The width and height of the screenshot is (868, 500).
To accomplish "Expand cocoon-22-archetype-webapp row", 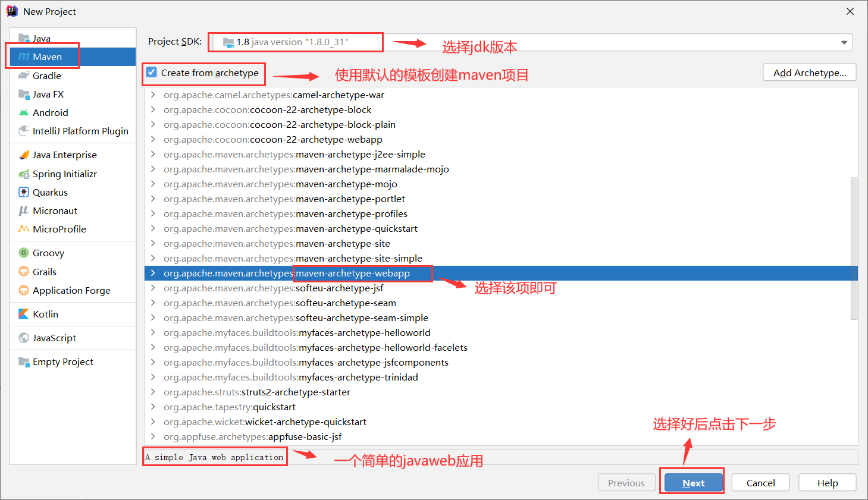I will click(x=153, y=139).
